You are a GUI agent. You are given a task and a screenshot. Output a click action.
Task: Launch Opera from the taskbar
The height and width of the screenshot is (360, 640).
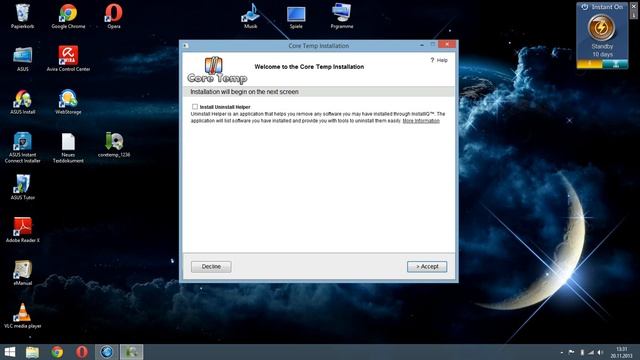[82, 352]
